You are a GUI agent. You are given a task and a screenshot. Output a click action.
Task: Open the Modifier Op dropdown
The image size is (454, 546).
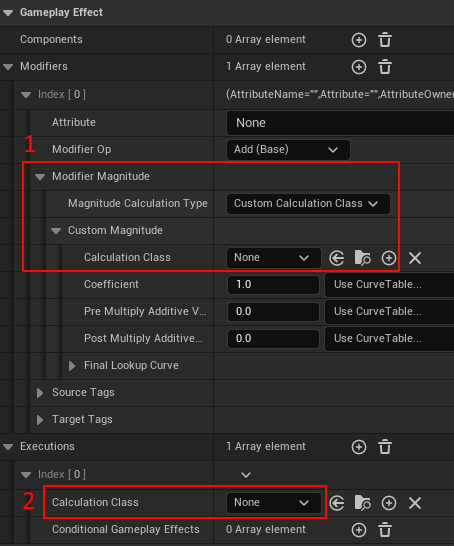point(288,150)
